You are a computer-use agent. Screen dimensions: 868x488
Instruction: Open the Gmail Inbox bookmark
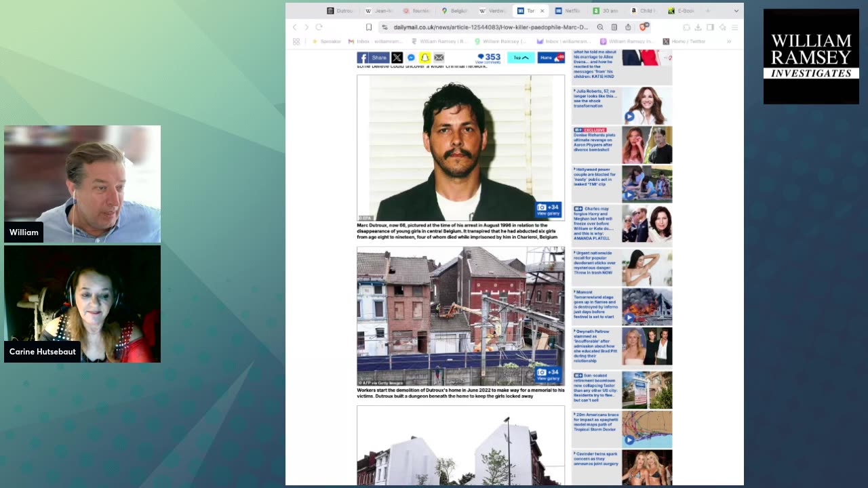pyautogui.click(x=375, y=41)
